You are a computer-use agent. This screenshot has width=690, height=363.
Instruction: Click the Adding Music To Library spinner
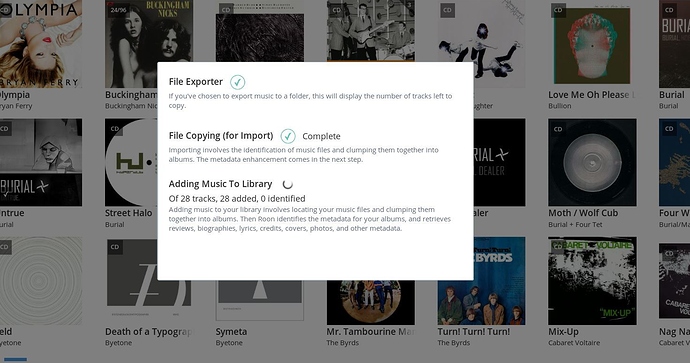coord(287,184)
